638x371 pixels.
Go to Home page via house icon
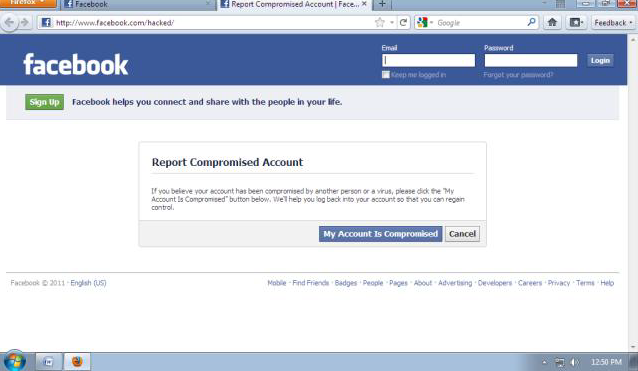(x=552, y=22)
